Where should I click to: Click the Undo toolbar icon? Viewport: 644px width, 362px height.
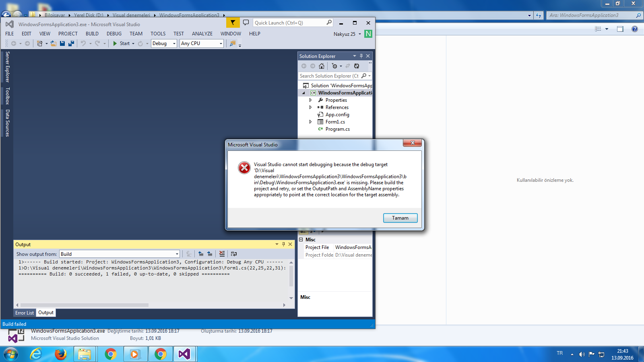(x=83, y=43)
